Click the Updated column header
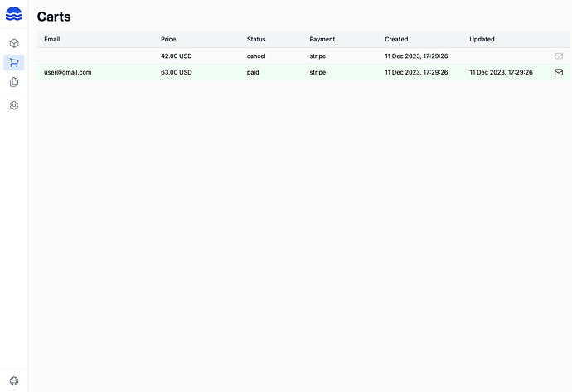The height and width of the screenshot is (392, 572). click(x=482, y=39)
